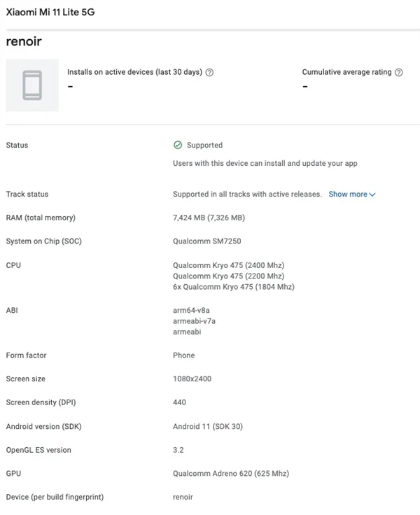Image resolution: width=420 pixels, height=515 pixels.
Task: Click the Status row label
Action: (x=17, y=146)
